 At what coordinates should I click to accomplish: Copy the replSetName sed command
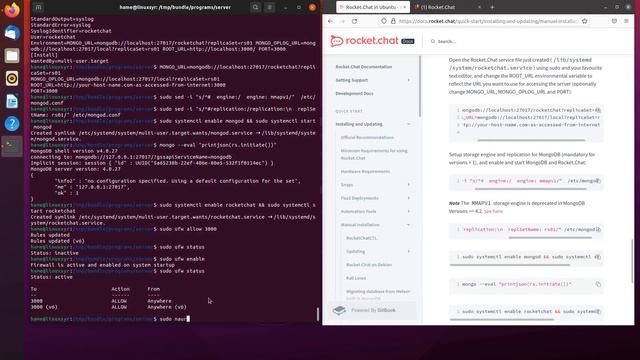[x=598, y=229]
